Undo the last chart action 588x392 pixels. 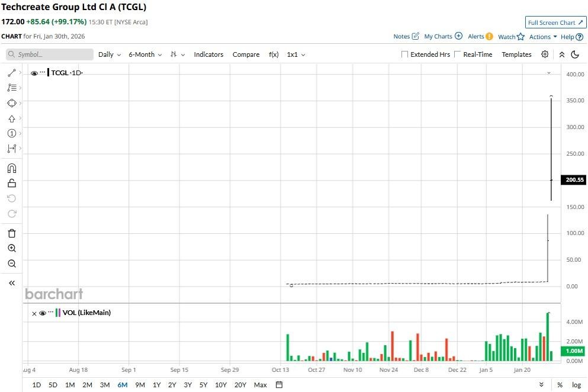tap(12, 198)
